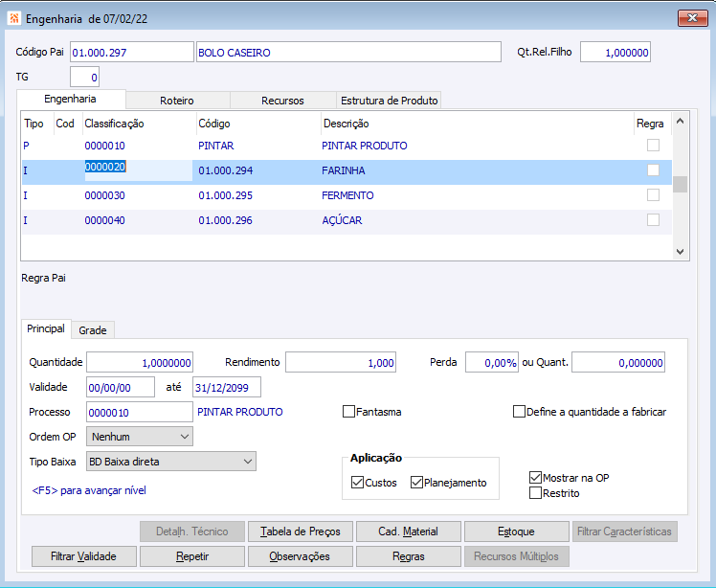Switch to the Roteiro tab
The height and width of the screenshot is (588, 716).
coord(178,101)
